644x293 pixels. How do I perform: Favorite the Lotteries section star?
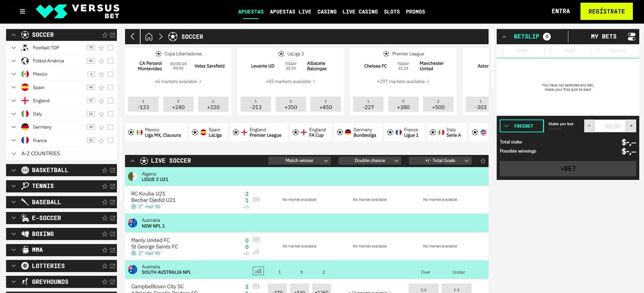coord(105,266)
